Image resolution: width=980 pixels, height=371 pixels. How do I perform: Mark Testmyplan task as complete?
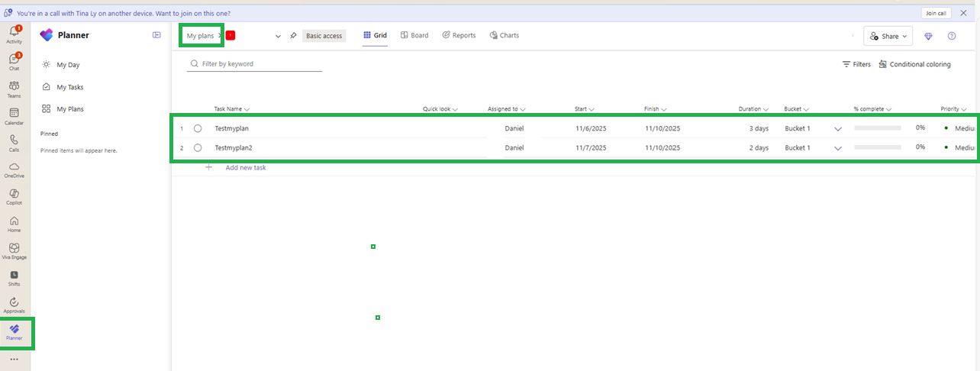click(x=198, y=128)
